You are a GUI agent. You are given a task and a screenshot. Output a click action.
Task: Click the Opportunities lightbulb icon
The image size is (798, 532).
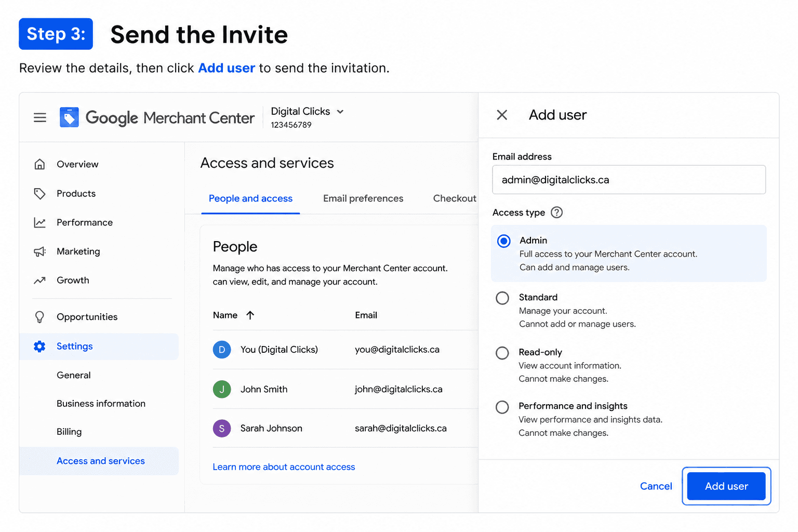tap(39, 317)
